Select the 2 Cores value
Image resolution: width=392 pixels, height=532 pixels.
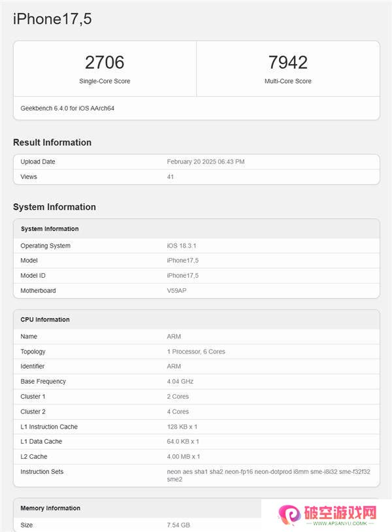coord(178,397)
